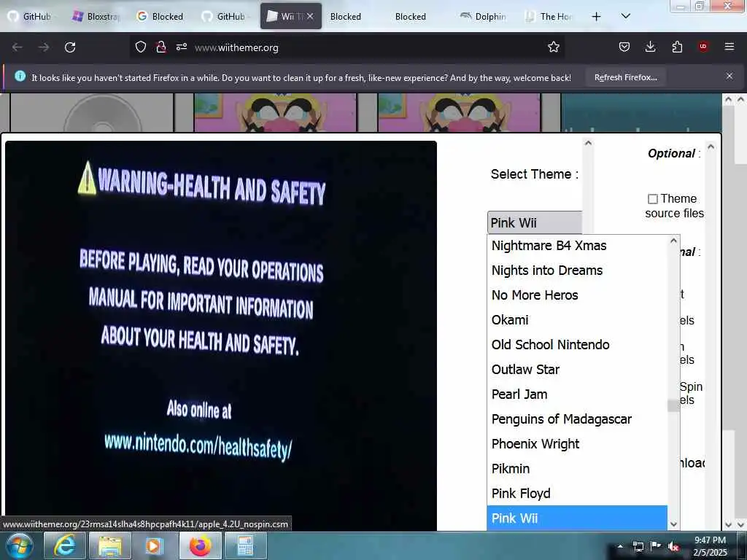Image resolution: width=747 pixels, height=560 pixels.
Task: Open Windows Explorer folder in taskbar
Action: click(110, 545)
